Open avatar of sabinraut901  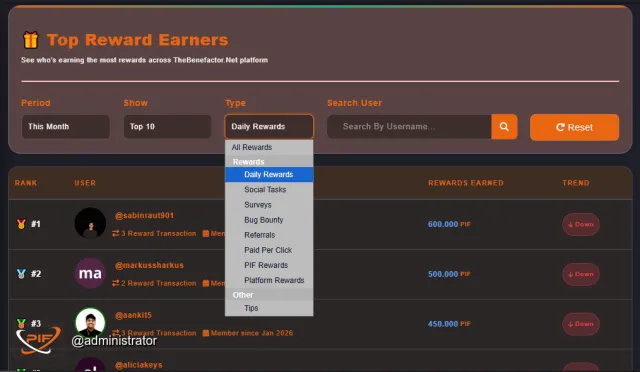90,223
